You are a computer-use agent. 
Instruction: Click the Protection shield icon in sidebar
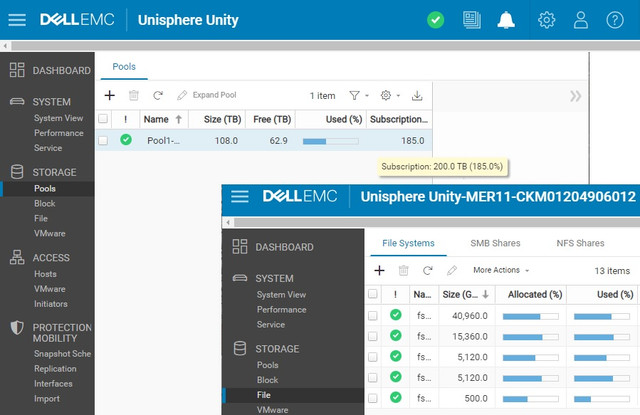(17, 327)
